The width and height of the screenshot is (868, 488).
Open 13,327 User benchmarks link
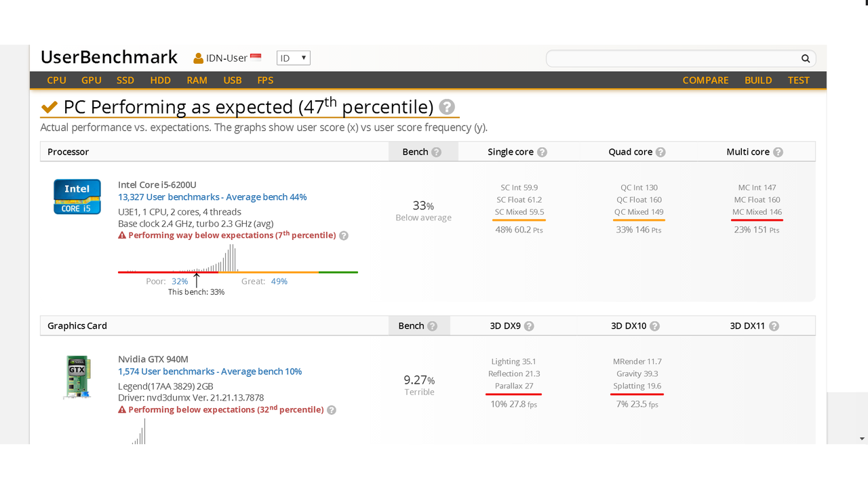(212, 197)
